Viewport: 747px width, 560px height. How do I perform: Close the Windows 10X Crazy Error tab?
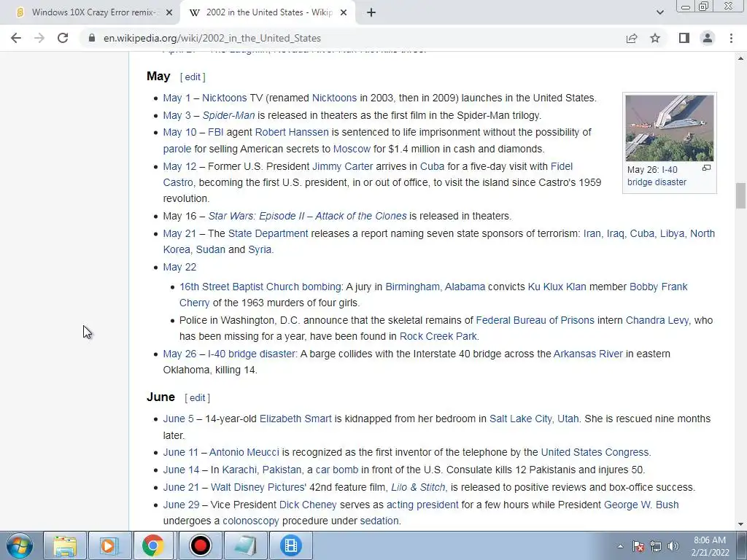pos(169,13)
